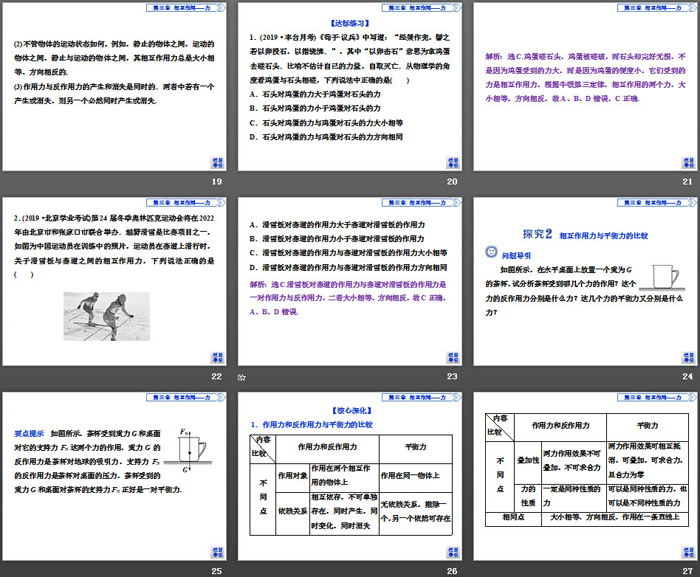
Task: Click the animation star icon below slide 23
Action: (241, 377)
